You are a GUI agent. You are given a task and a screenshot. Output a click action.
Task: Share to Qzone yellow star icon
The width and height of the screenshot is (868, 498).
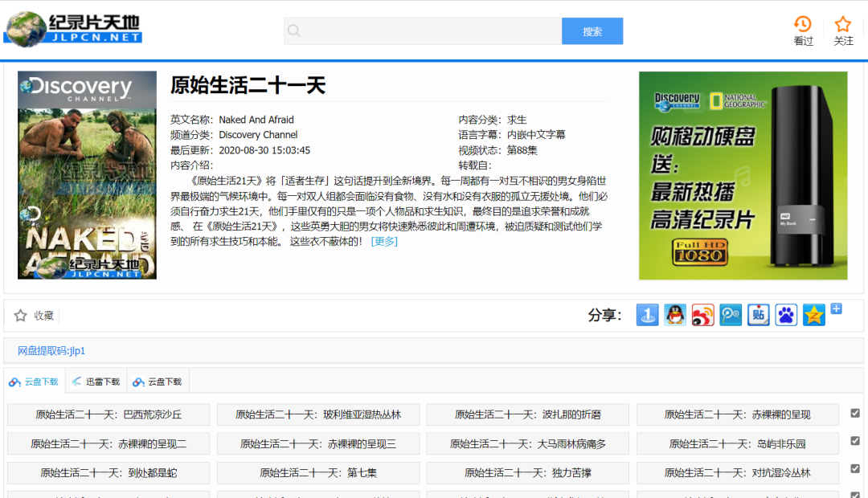tap(813, 315)
